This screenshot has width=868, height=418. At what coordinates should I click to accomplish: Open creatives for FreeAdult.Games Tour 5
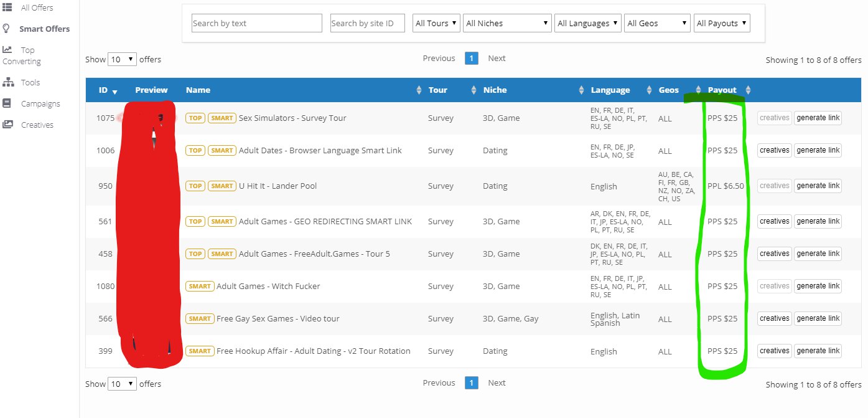(x=775, y=254)
